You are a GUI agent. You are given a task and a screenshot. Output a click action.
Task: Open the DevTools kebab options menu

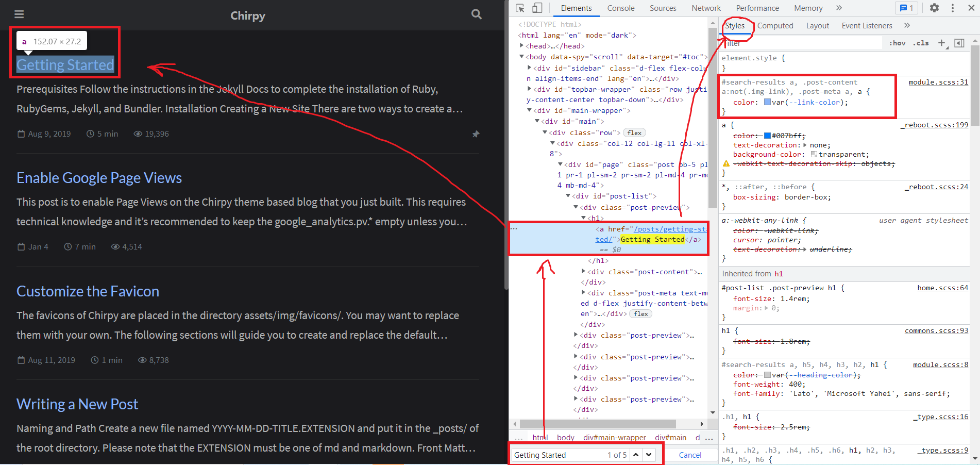[x=953, y=8]
